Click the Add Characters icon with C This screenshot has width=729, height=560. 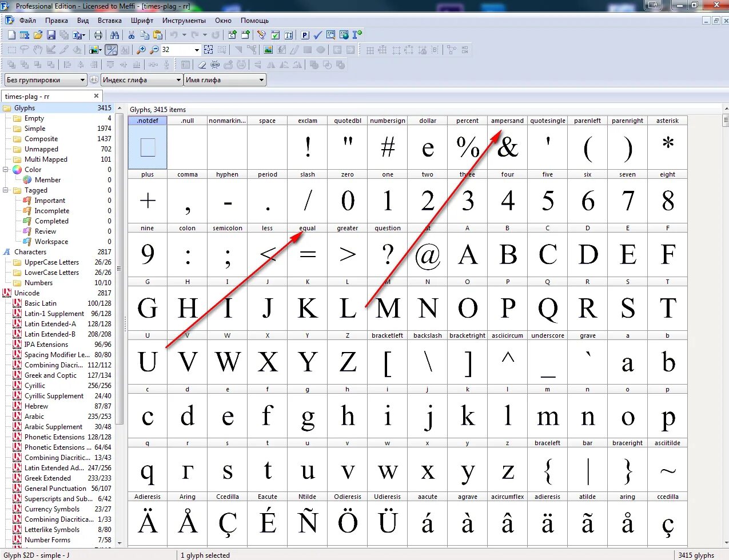click(232, 35)
